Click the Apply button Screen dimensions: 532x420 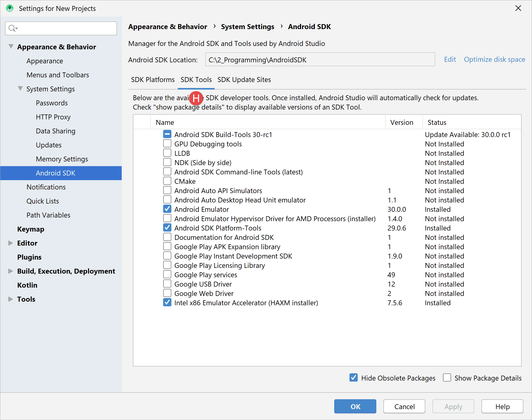pyautogui.click(x=453, y=406)
